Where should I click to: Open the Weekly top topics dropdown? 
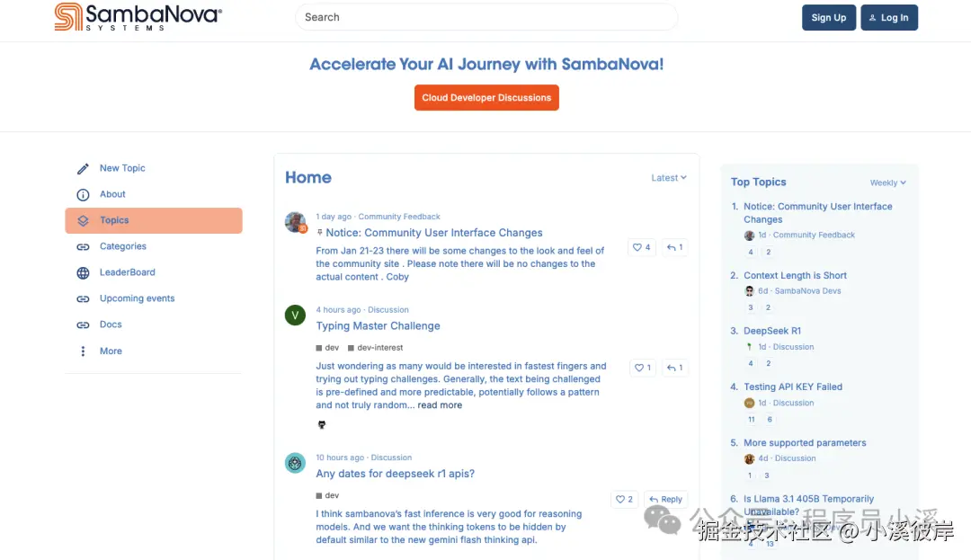[x=887, y=183]
